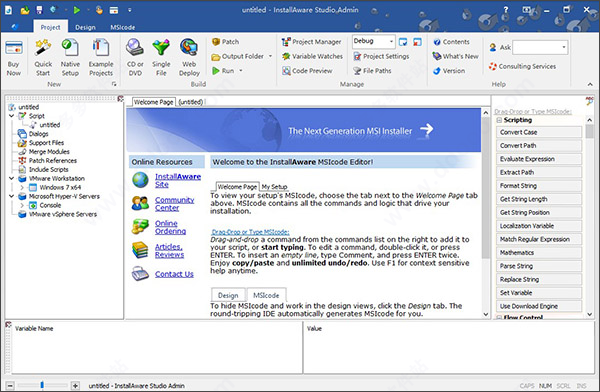Collapse the Script tree node
The height and width of the screenshot is (392, 600).
(11, 116)
